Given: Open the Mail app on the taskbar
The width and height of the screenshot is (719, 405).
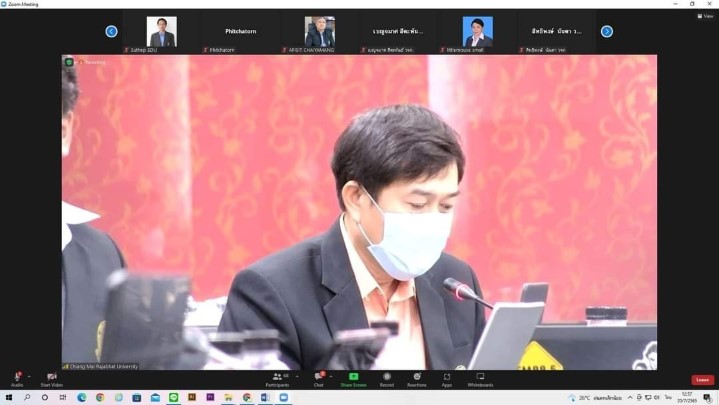Looking at the screenshot, I should (x=155, y=397).
